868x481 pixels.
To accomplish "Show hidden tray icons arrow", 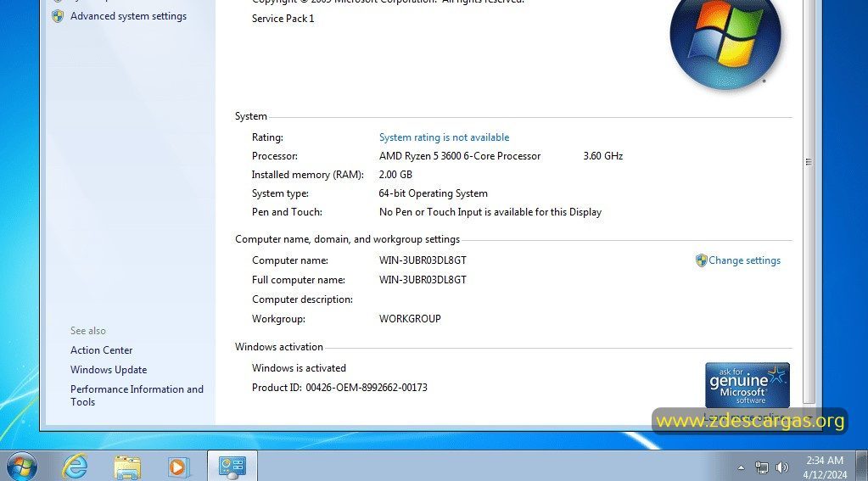I will (741, 467).
